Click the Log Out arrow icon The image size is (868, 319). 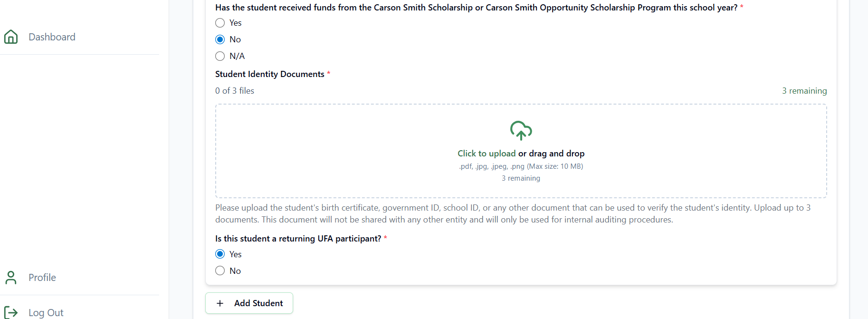pos(11,312)
